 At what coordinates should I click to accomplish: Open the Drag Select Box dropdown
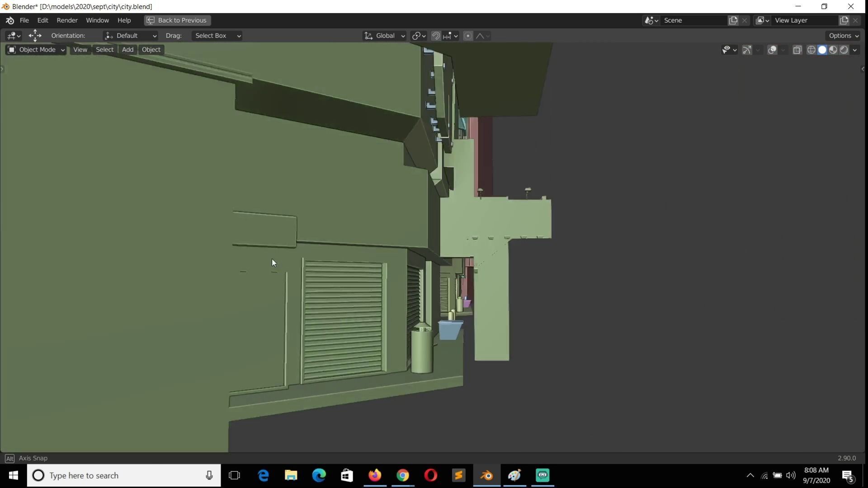(217, 36)
